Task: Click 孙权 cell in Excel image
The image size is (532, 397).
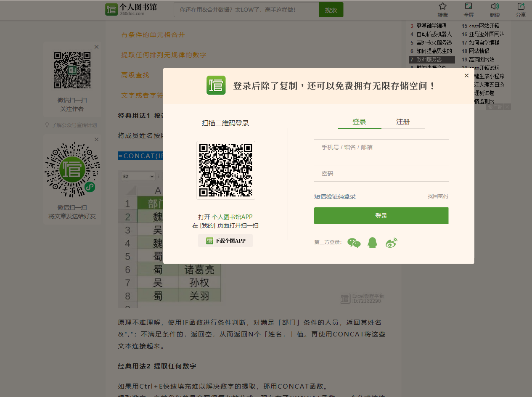Action: pos(199,283)
